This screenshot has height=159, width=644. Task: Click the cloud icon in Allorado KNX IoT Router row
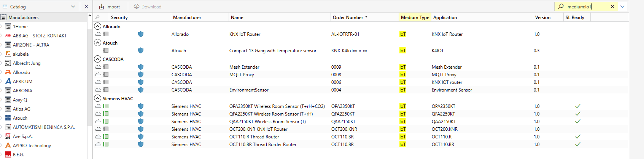click(x=98, y=34)
